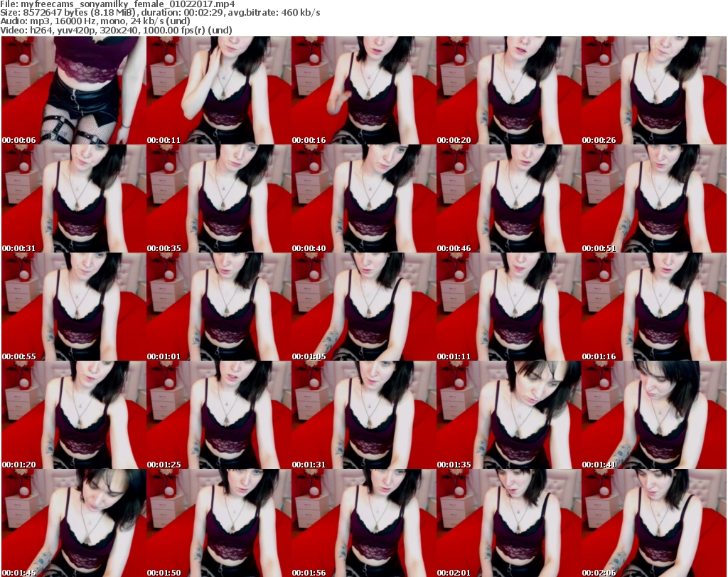This screenshot has height=577, width=728.
Task: Pick the thumbnail at 00:01:41
Action: pyautogui.click(x=654, y=415)
